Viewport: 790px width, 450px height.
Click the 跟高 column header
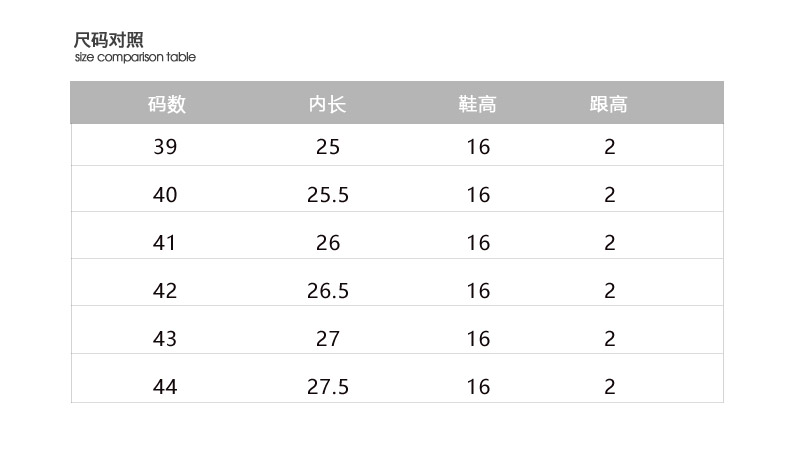[609, 104]
